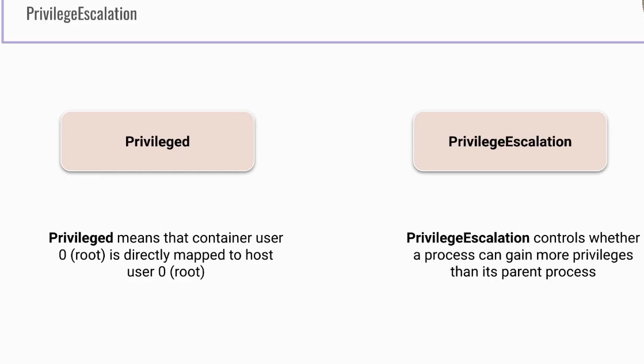Image resolution: width=644 pixels, height=364 pixels.
Task: Click bold PrivilegeEscalation in right description
Action: (x=468, y=238)
